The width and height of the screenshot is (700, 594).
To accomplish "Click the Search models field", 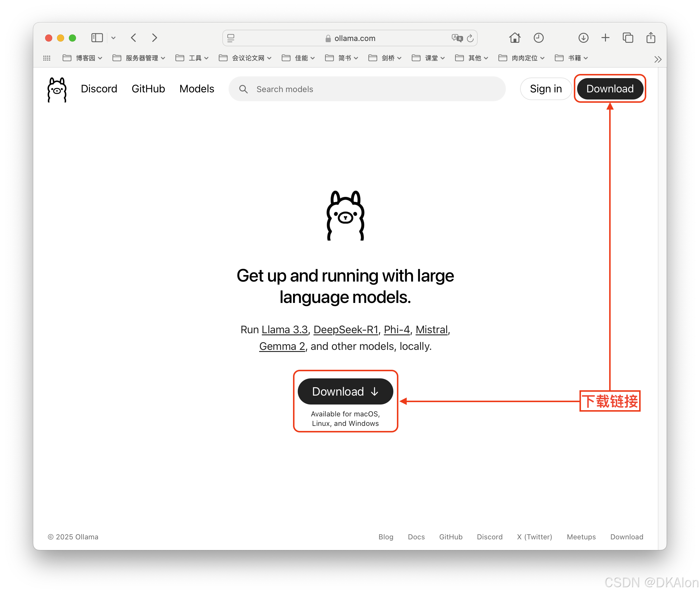I will (367, 89).
